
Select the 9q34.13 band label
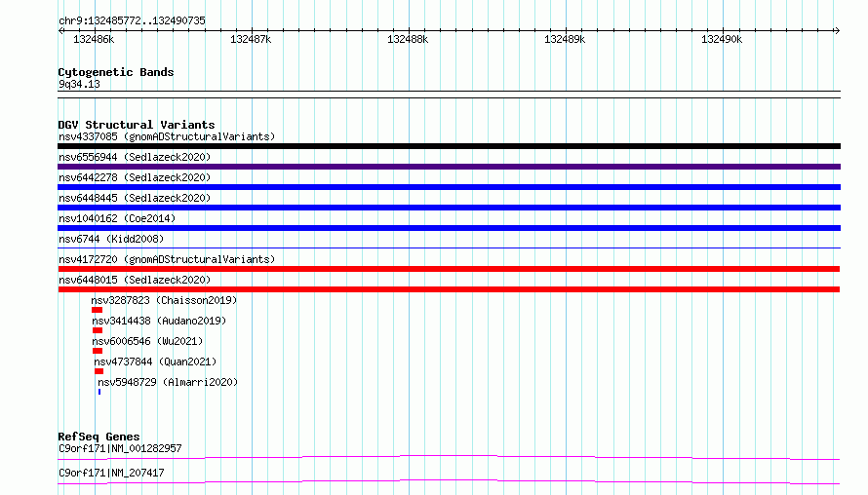(x=79, y=84)
